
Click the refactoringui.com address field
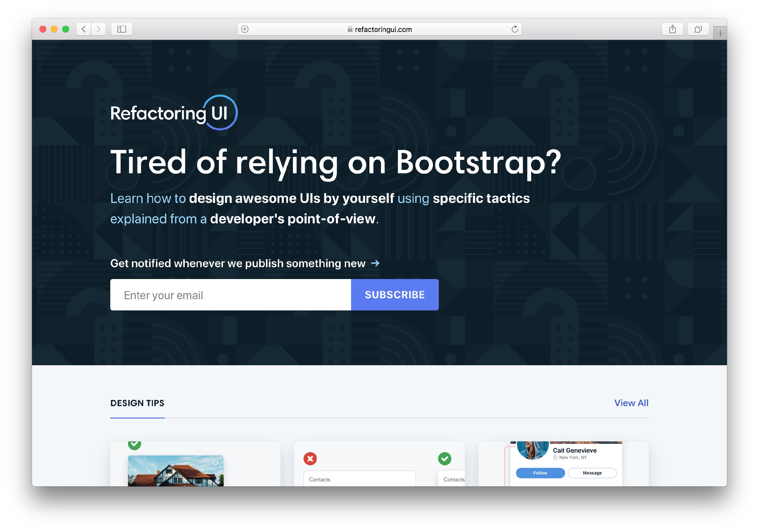click(x=379, y=29)
